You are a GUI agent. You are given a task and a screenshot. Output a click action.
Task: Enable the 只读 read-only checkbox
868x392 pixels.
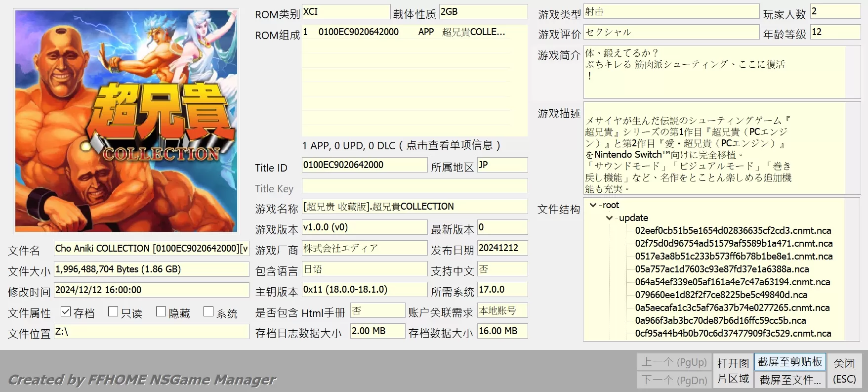pos(113,311)
